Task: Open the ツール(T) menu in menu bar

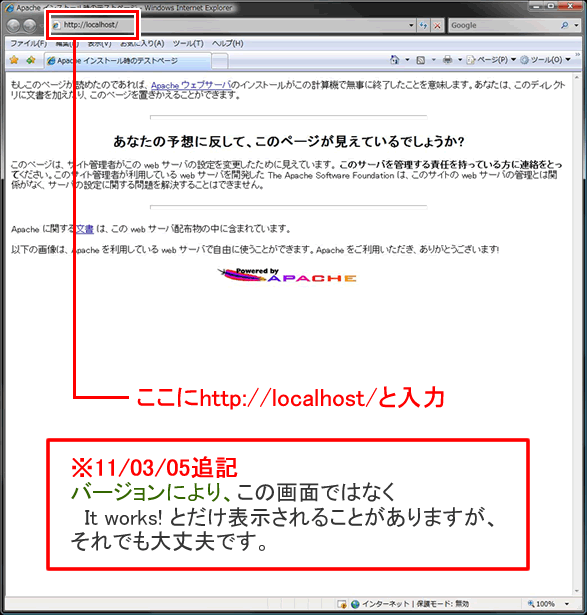Action: point(188,43)
